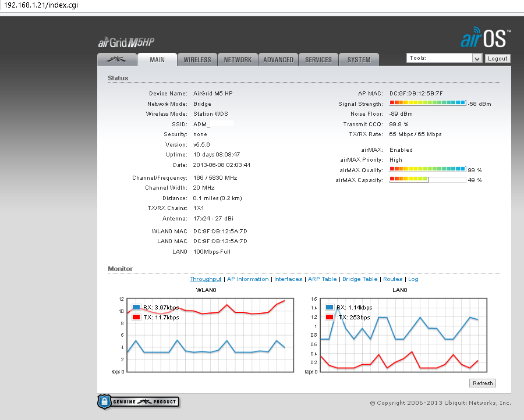Screen dimensions: 524x420
Task: Click the AP MAC value DC:9F:DB:12:5B:7F
Action: coord(416,94)
